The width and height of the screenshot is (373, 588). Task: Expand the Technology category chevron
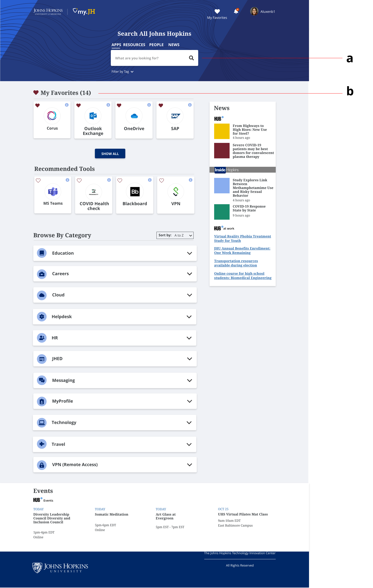coord(189,423)
